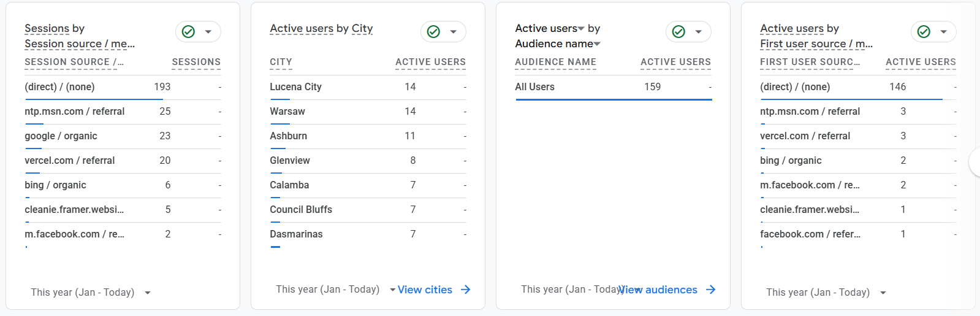Select the '(direct) / (none)' row in Sessions card
Screen dimensions: 980x316
point(123,87)
